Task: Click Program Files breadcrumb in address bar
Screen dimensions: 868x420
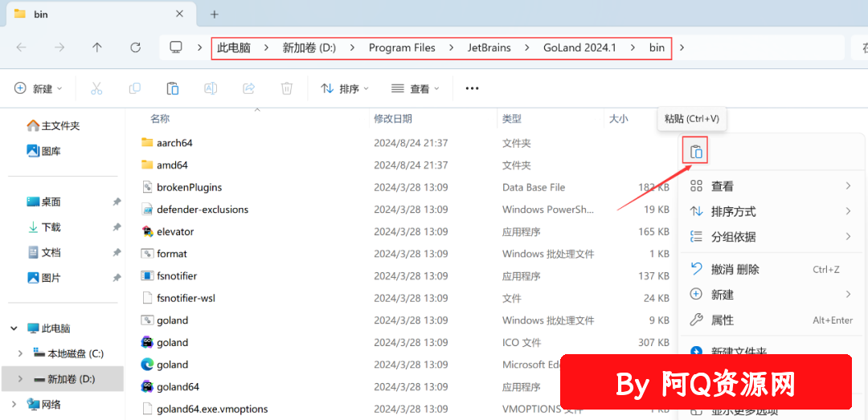Action: (402, 48)
